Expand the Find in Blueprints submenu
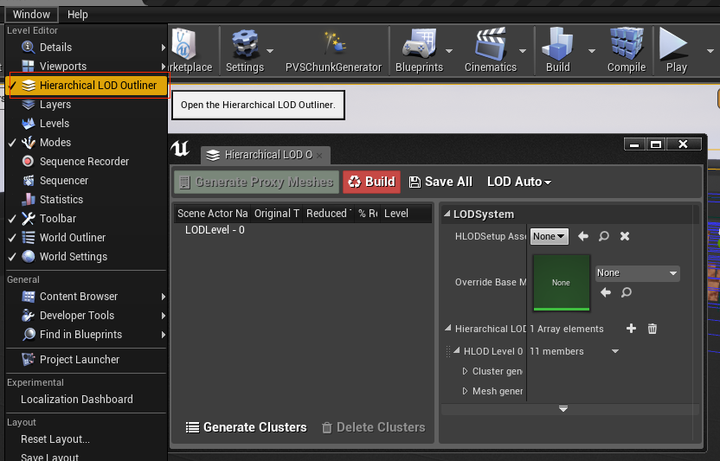The image size is (720, 461). 86,334
